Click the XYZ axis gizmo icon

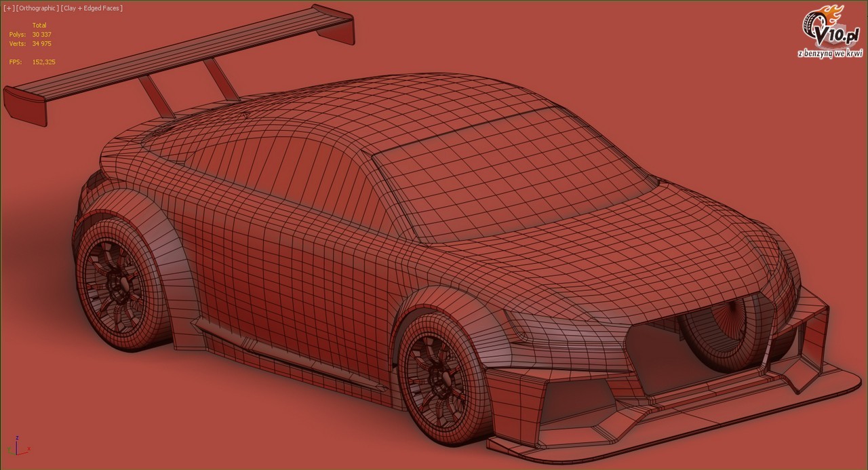click(x=20, y=446)
